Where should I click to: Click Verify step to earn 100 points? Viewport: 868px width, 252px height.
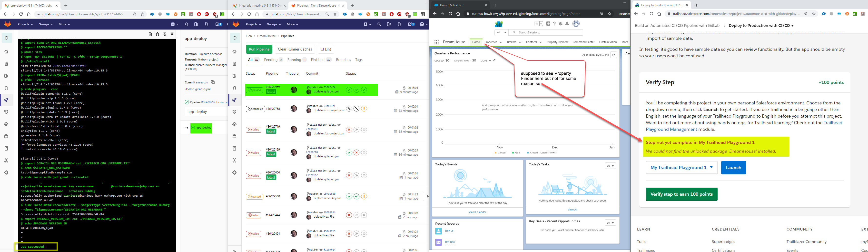681,194
